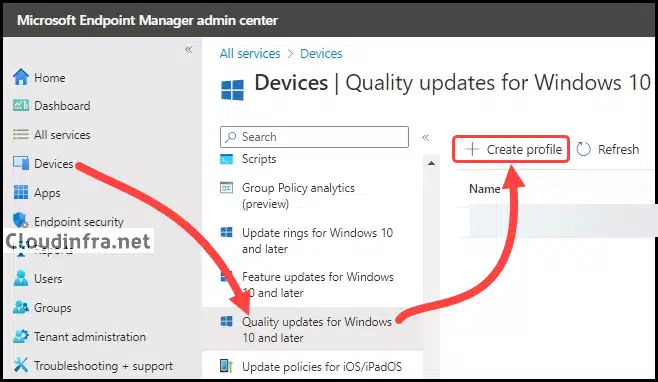Select Devices in the sidebar
658x382 pixels.
click(53, 164)
